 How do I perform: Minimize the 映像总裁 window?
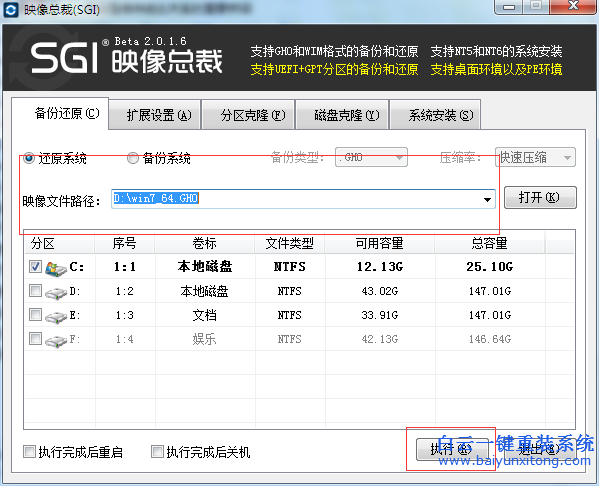coord(509,6)
